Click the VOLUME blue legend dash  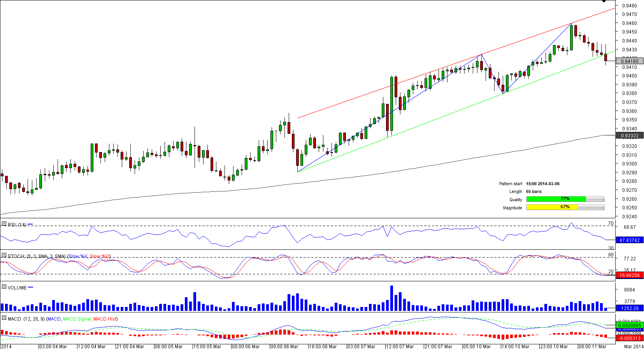[31, 288]
